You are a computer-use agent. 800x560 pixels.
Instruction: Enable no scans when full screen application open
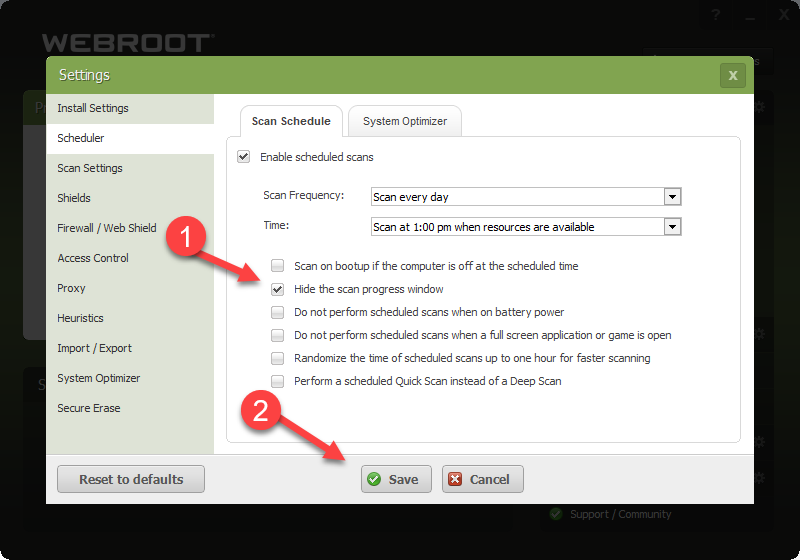pos(278,335)
